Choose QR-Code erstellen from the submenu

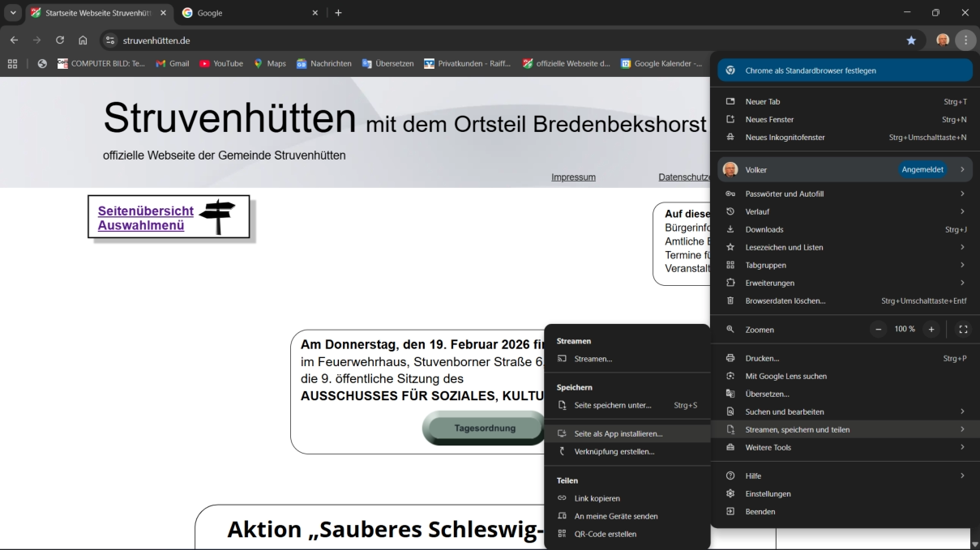(605, 534)
